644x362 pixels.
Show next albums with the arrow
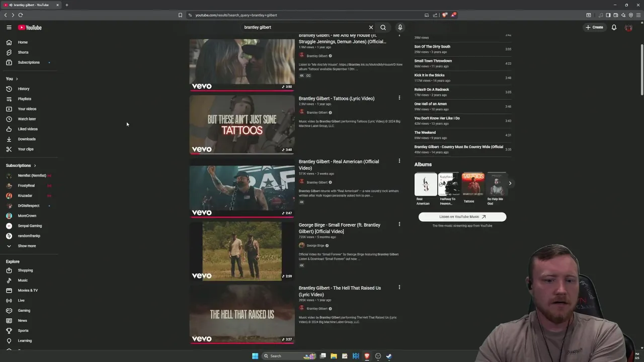pos(510,184)
